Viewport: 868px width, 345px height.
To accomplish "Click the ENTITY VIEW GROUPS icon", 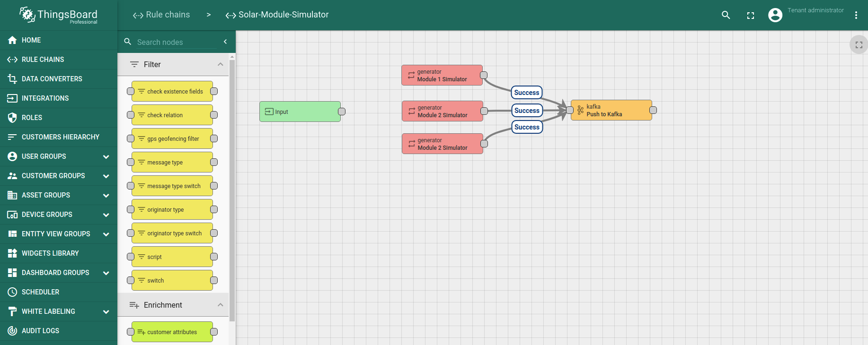I will click(12, 234).
